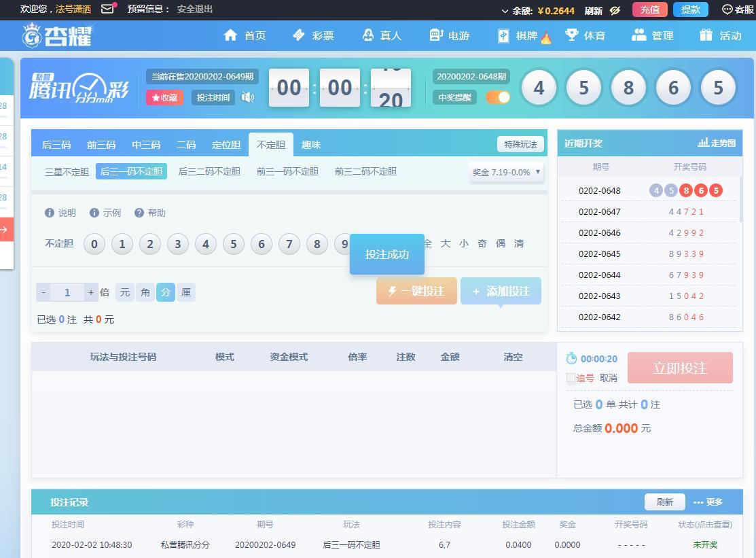Image resolution: width=756 pixels, height=558 pixels.
Task: Click the 立即投注 bet now button
Action: point(681,368)
